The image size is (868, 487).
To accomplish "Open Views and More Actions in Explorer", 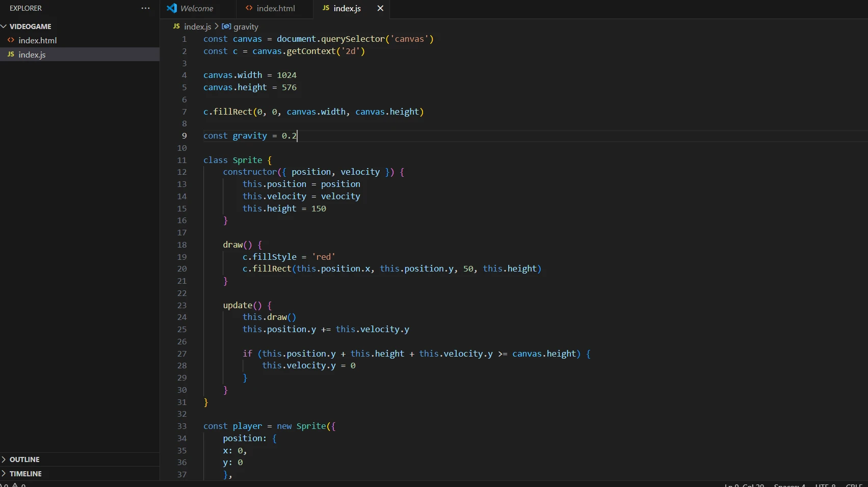I will (145, 8).
